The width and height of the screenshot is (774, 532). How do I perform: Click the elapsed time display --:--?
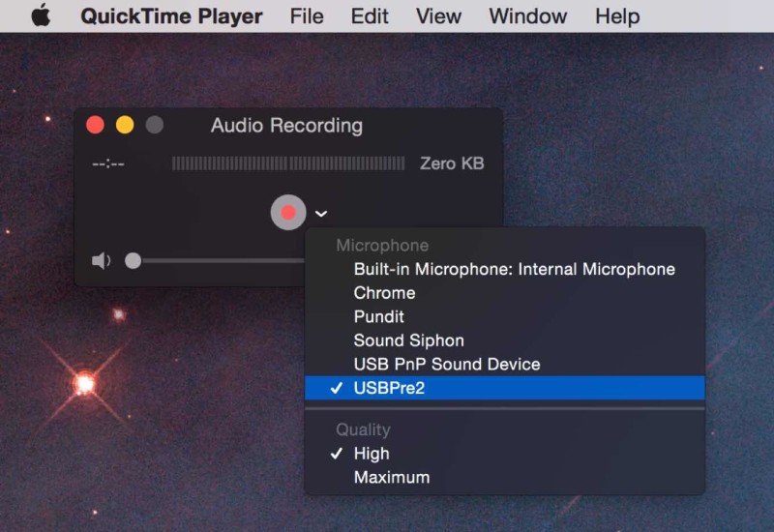click(108, 163)
